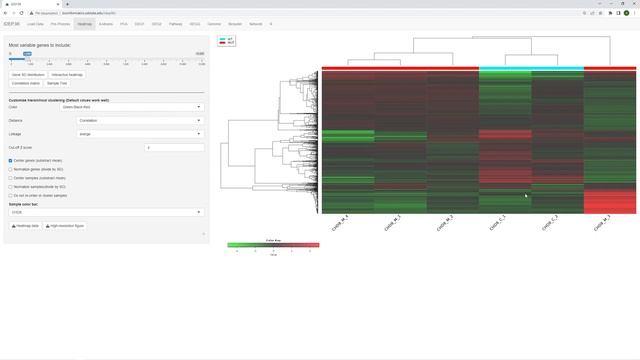Click the not-secure warning icon
640x360 pixels.
31,13
